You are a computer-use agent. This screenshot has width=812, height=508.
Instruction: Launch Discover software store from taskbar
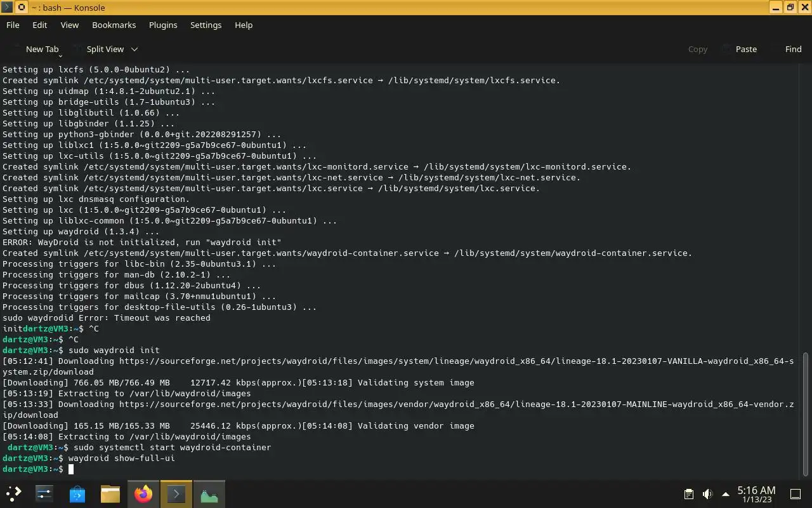click(x=77, y=493)
